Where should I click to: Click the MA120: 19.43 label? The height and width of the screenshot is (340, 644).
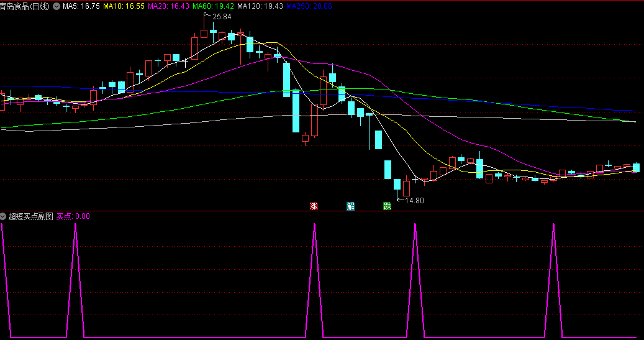(260, 7)
